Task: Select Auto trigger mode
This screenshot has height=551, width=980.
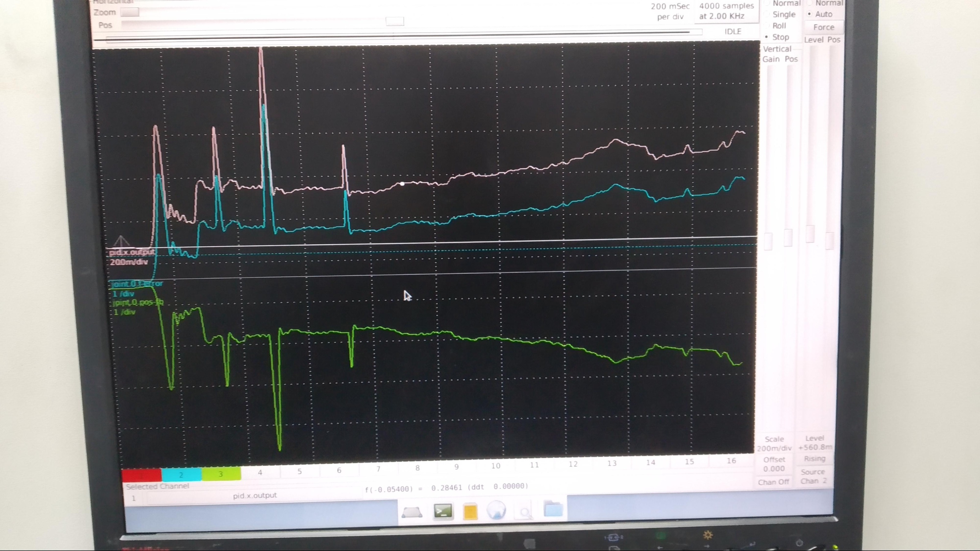Action: tap(820, 14)
